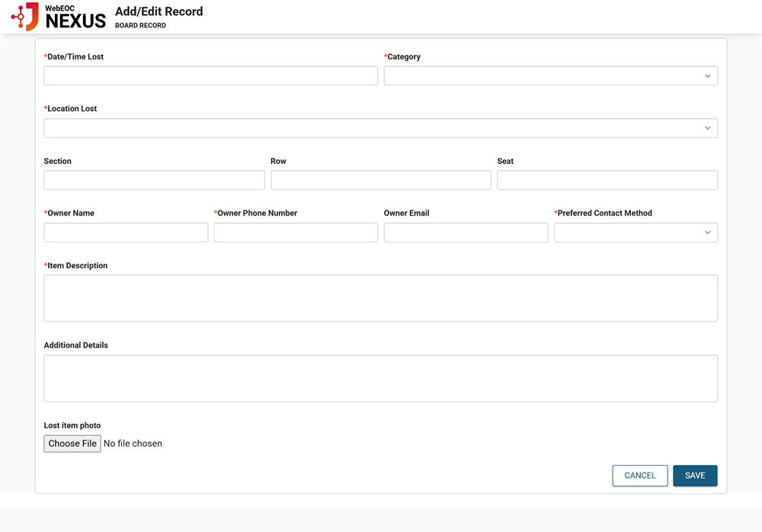Save the board record
The height and width of the screenshot is (532, 762).
coord(694,476)
